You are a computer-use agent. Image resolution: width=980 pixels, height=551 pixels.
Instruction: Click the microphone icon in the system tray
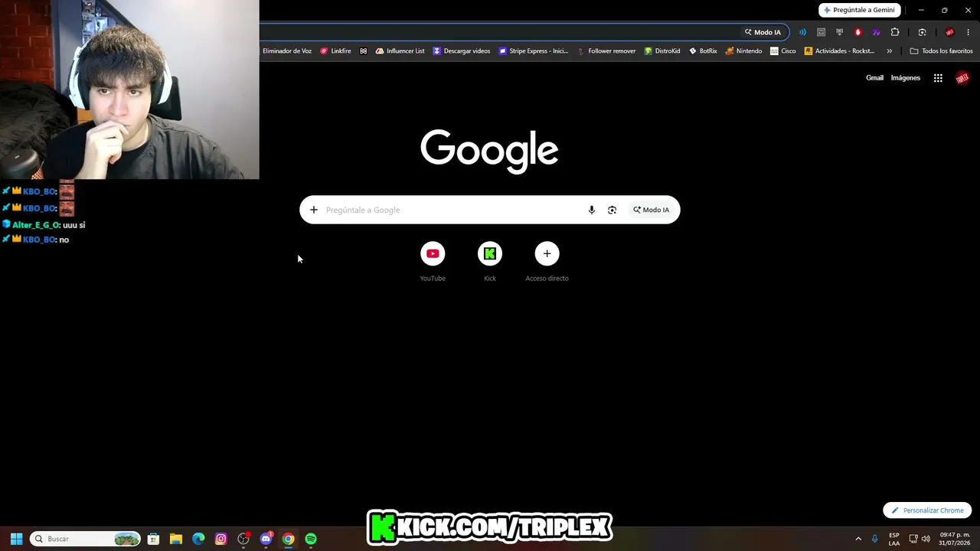pyautogui.click(x=874, y=539)
